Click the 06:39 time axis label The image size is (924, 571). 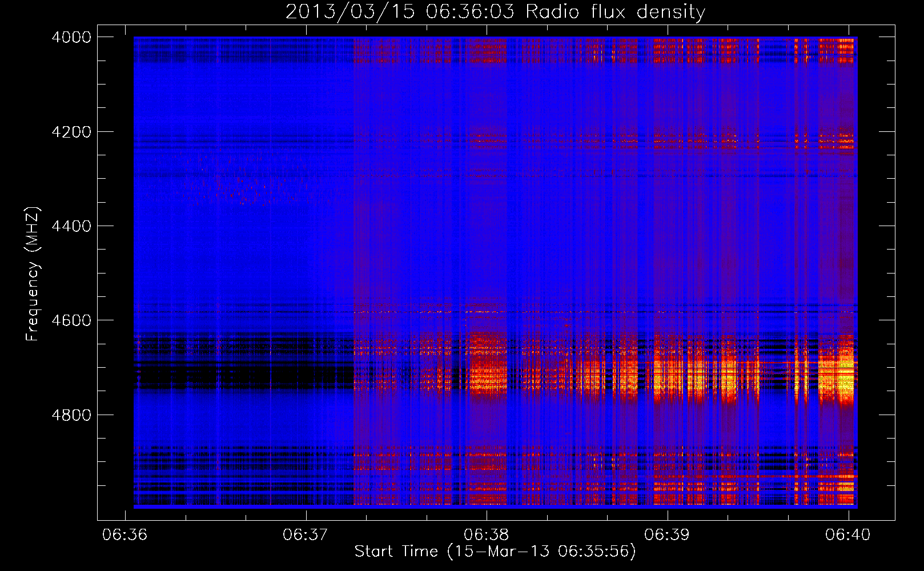666,534
